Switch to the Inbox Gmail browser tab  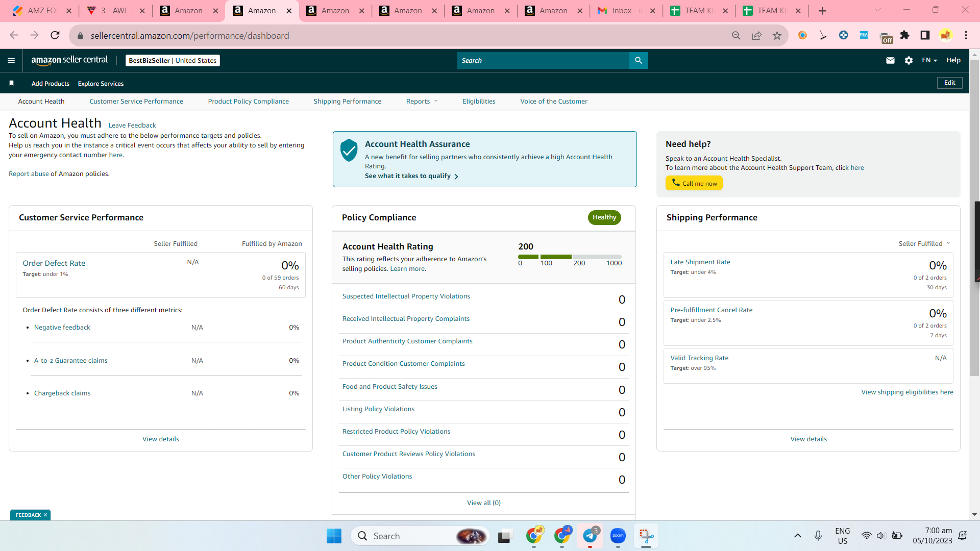click(x=627, y=11)
